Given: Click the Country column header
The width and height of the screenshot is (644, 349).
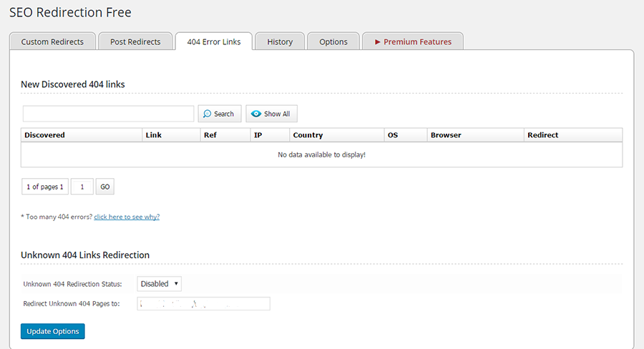Looking at the screenshot, I should [x=337, y=135].
